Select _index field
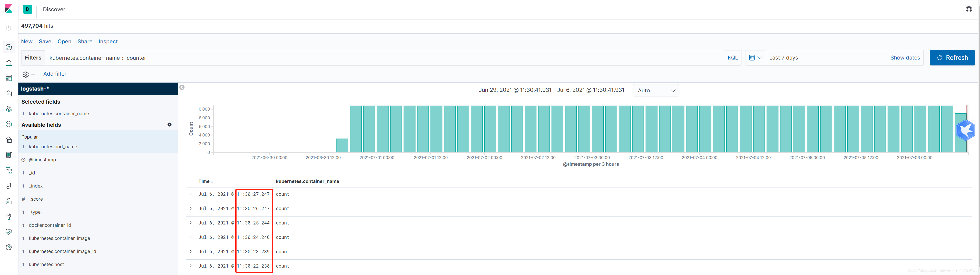Image resolution: width=980 pixels, height=275 pixels. pyautogui.click(x=36, y=186)
